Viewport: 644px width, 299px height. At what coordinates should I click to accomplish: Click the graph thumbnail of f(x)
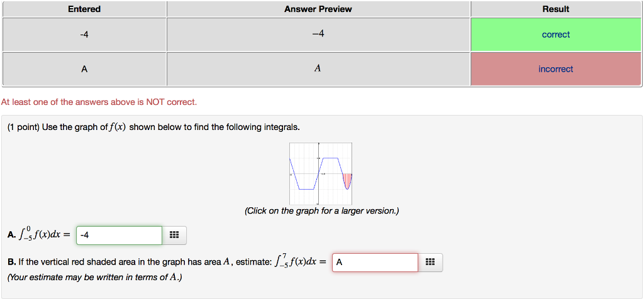321,173
